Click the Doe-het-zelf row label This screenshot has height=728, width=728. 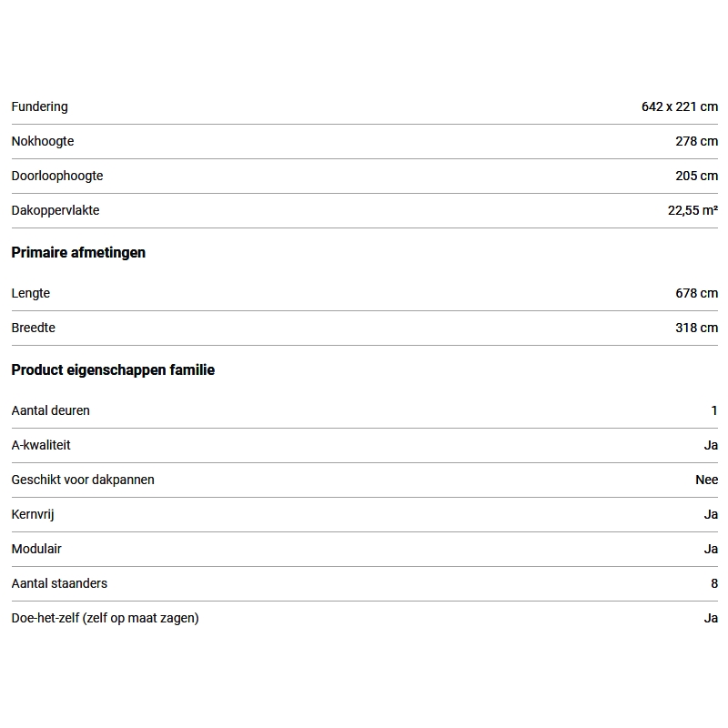(105, 618)
